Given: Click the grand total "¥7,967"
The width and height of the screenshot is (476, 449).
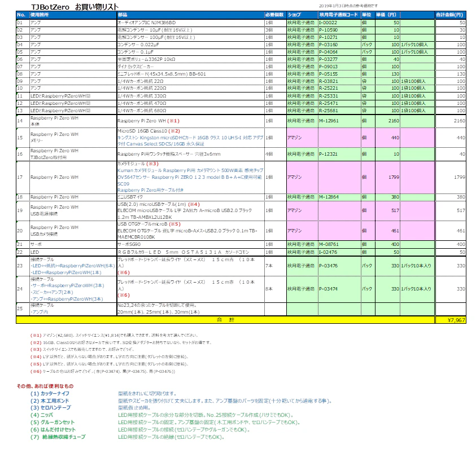Looking at the screenshot, I should coord(456,320).
